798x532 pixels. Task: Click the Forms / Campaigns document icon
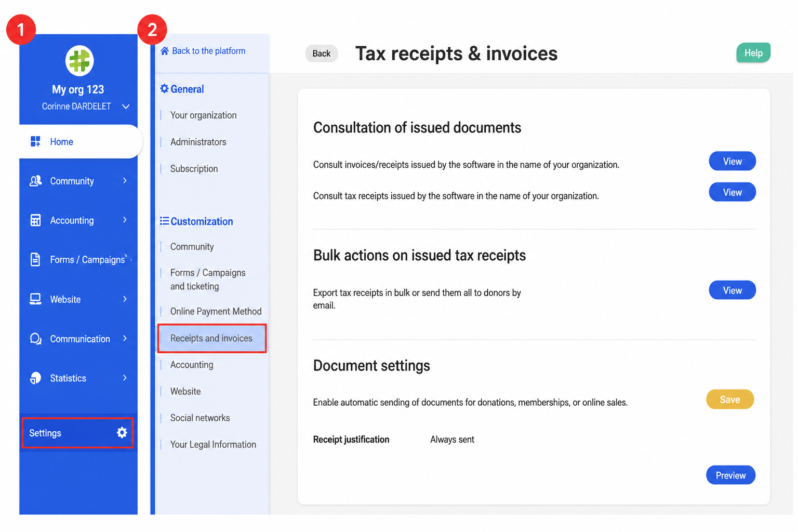pos(35,259)
